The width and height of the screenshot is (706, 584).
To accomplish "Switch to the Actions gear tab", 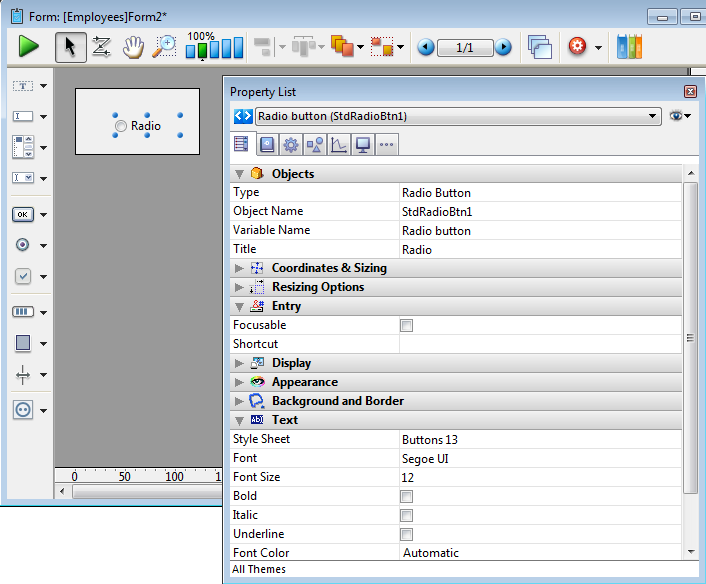I will pos(291,145).
